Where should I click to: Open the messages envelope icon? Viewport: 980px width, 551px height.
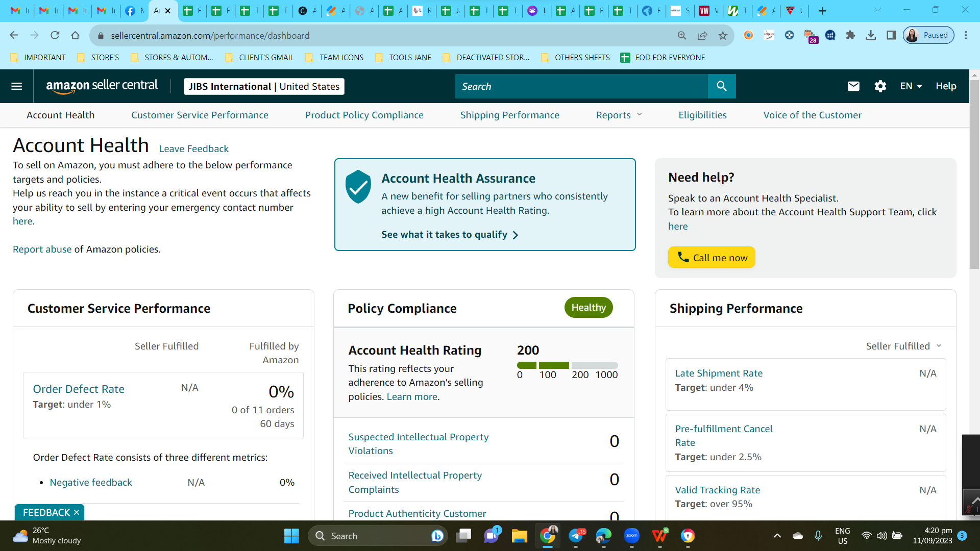(853, 86)
